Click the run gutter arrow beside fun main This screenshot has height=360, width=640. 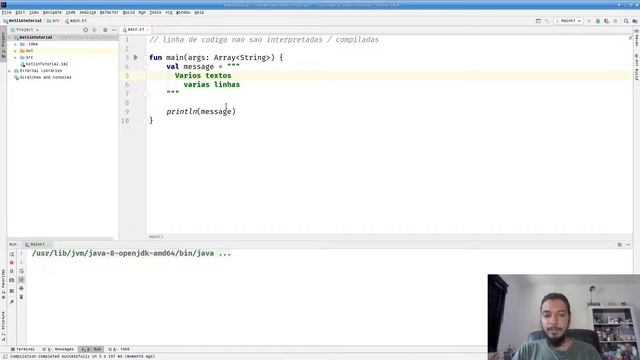point(136,58)
